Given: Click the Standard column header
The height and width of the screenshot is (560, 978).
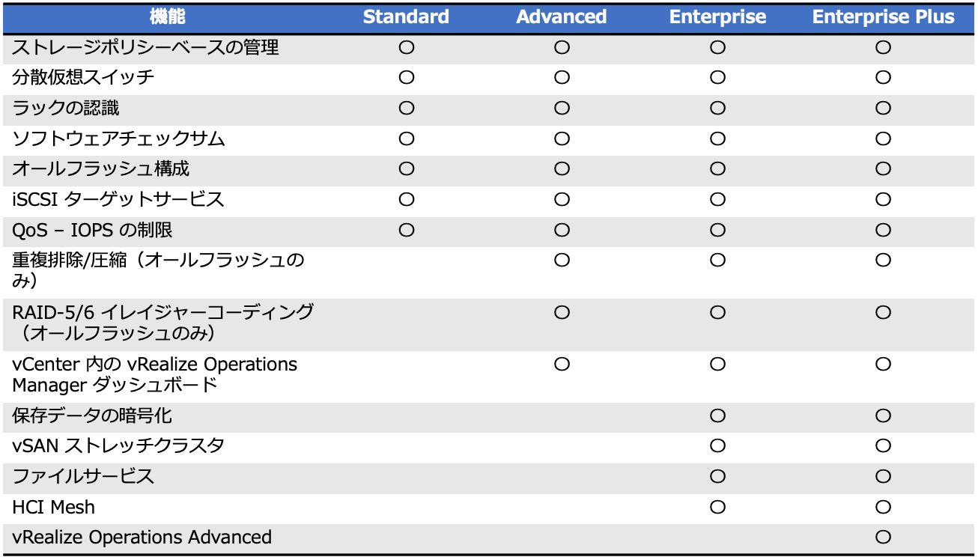Looking at the screenshot, I should (x=406, y=17).
